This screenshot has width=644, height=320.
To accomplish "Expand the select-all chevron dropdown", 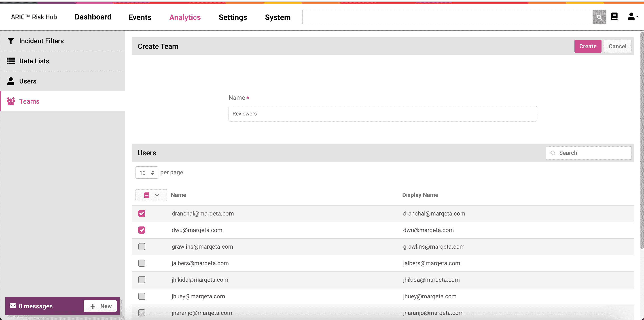I will [157, 195].
